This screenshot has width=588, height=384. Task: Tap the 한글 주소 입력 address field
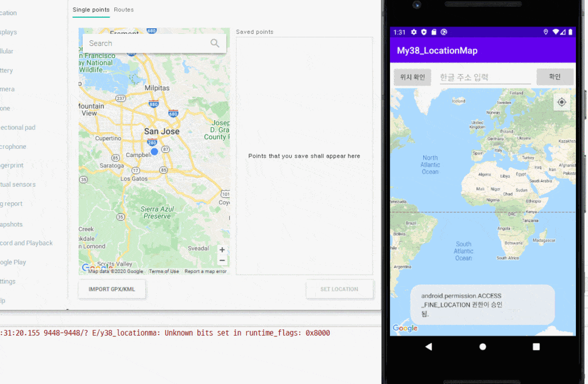(x=485, y=78)
